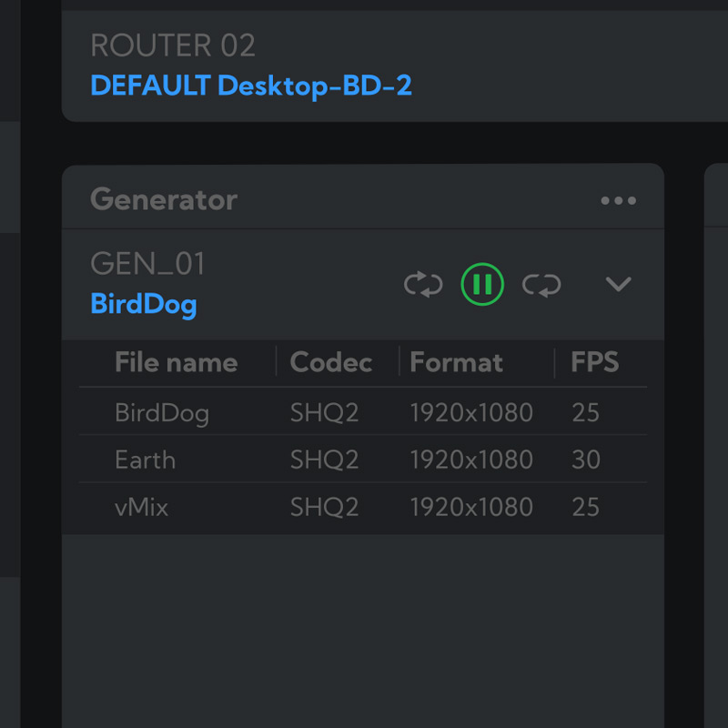
Task: Click the FPS column header
Action: [595, 361]
